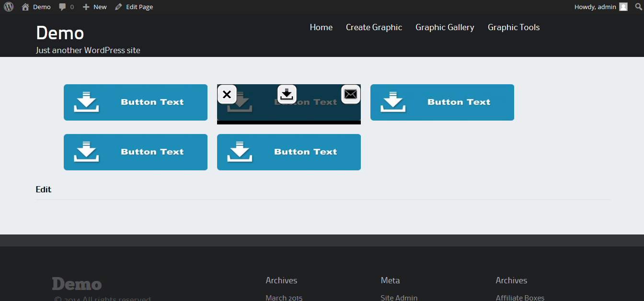Open the Demo site home icon
The image size is (644, 301).
pyautogui.click(x=25, y=7)
